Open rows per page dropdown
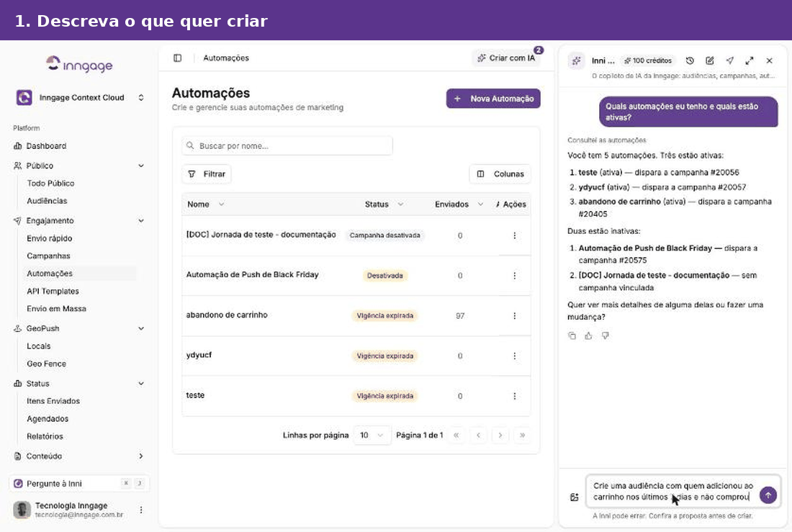This screenshot has height=532, width=792. (x=372, y=435)
